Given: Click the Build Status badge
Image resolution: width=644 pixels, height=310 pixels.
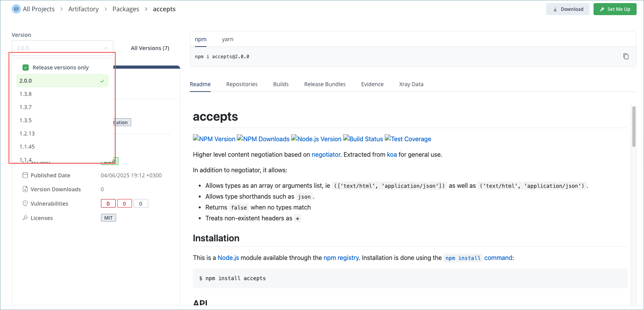Looking at the screenshot, I should (363, 139).
